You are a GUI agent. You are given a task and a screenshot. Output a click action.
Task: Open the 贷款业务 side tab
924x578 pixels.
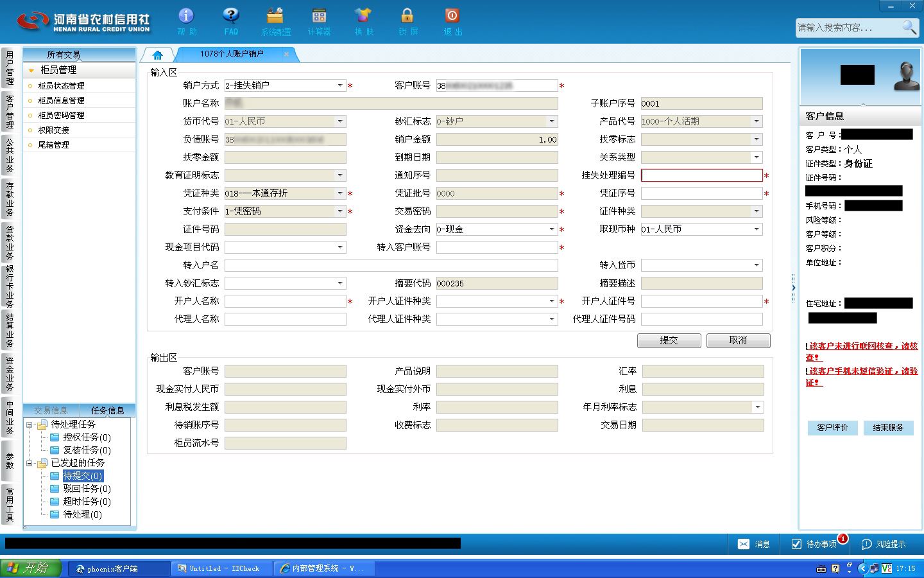click(x=10, y=242)
